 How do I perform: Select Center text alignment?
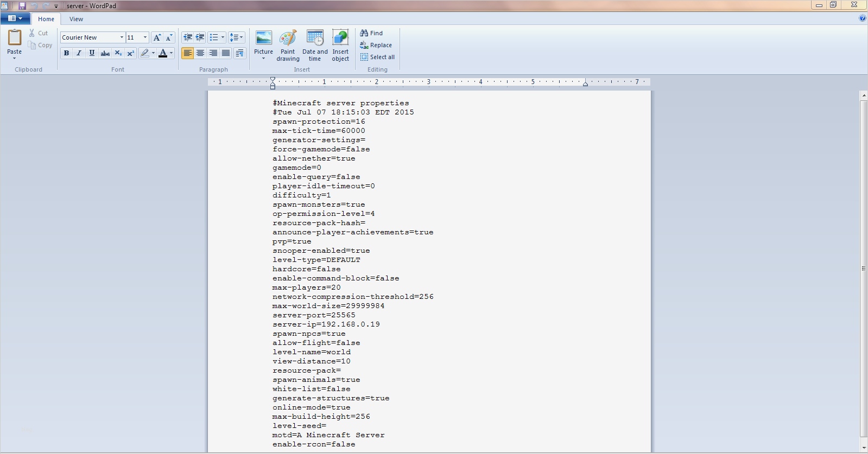(200, 53)
